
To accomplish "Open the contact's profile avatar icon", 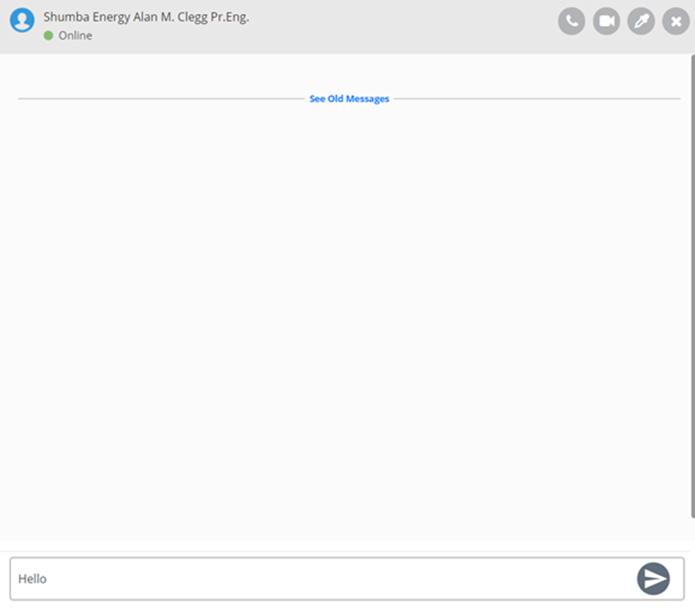I will [x=22, y=20].
